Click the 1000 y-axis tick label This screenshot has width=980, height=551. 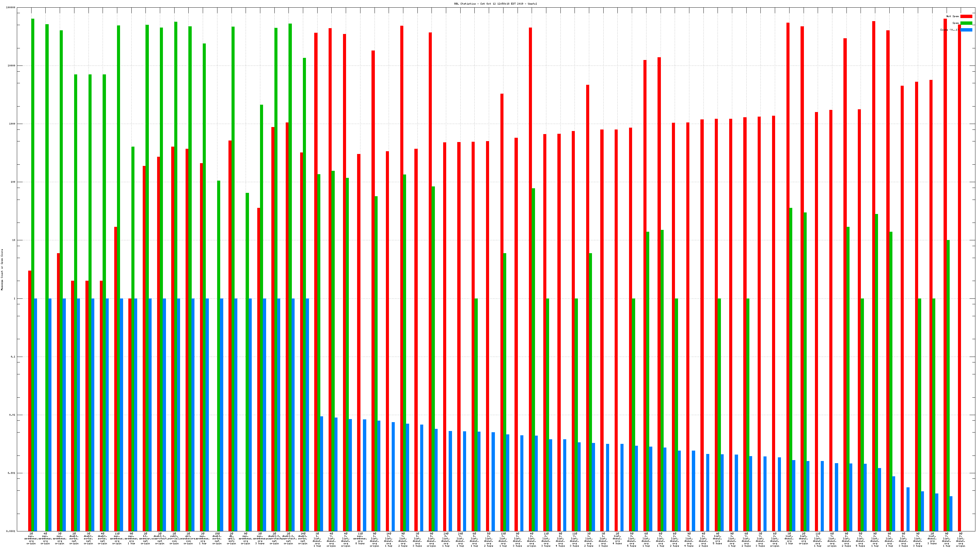pyautogui.click(x=13, y=124)
